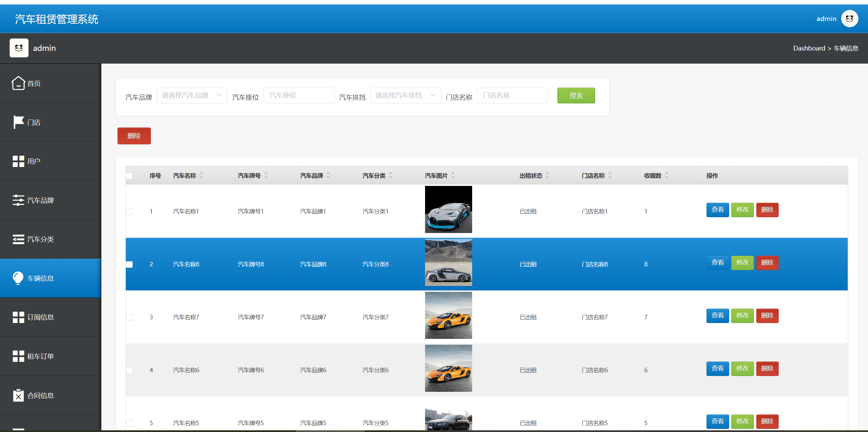Viewport: 868px width, 432px height.
Task: Click the clipboard icon for 合同信息
Action: (18, 396)
